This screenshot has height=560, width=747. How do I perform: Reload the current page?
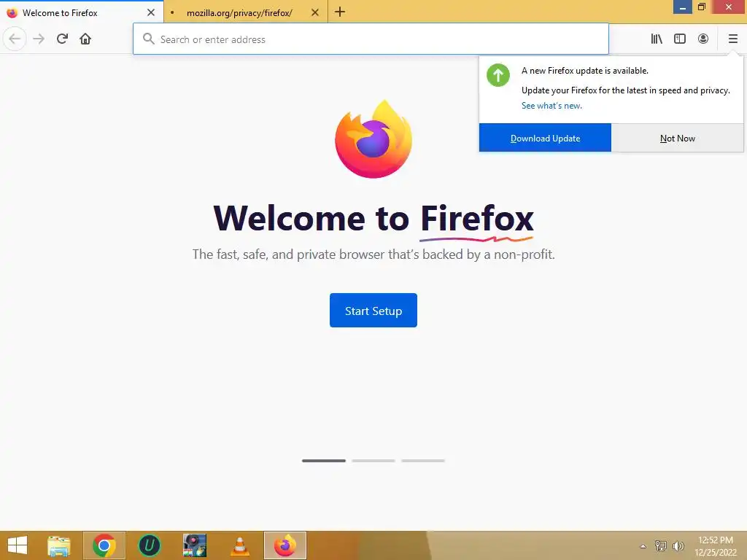coord(62,39)
